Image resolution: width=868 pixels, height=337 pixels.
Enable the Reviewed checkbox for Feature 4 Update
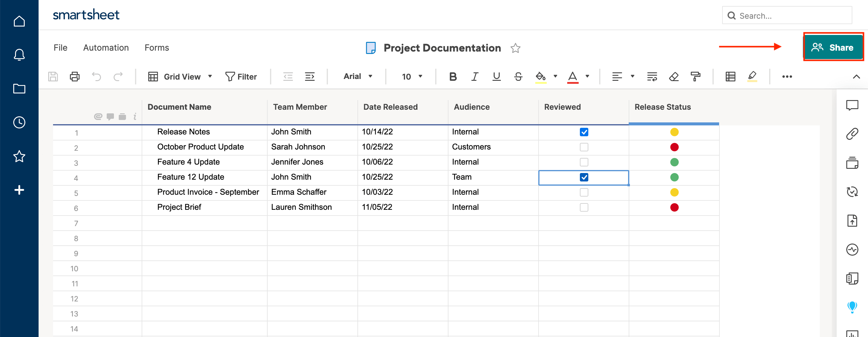coord(584,162)
